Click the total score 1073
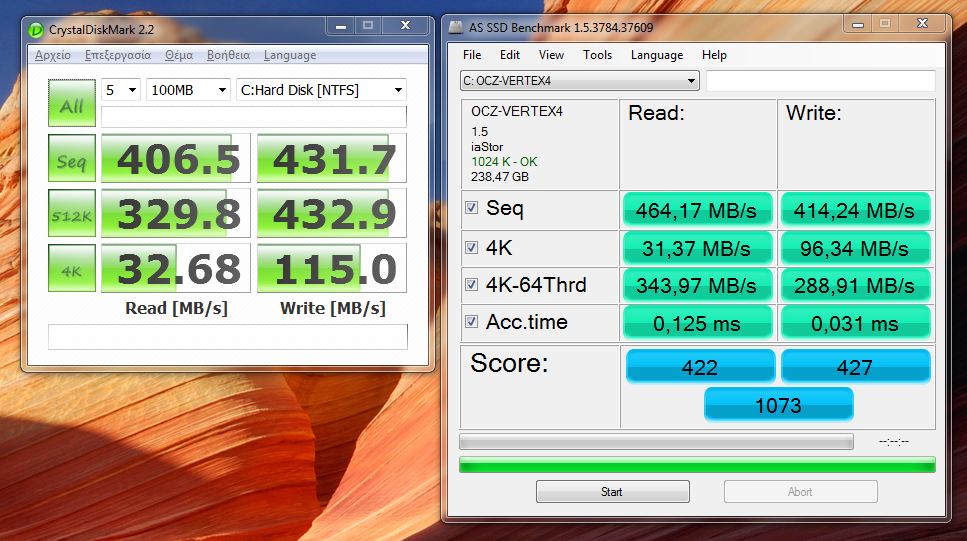This screenshot has height=541, width=967. coord(778,405)
